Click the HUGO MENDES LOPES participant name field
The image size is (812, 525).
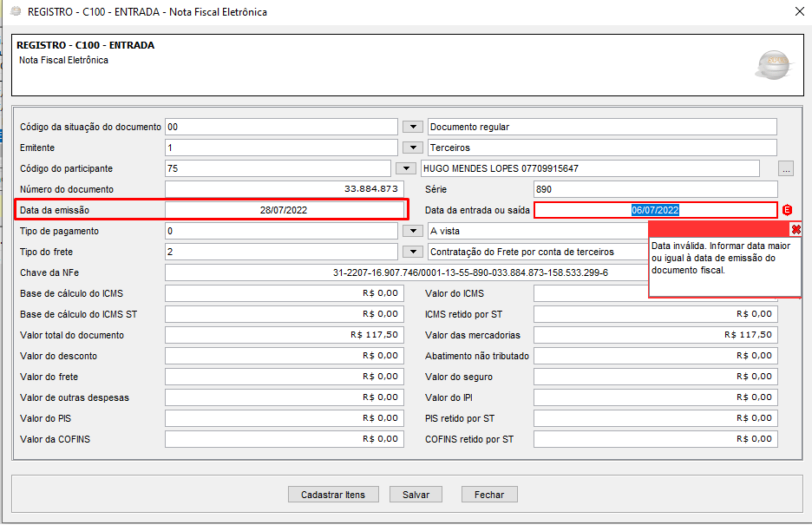tap(591, 168)
